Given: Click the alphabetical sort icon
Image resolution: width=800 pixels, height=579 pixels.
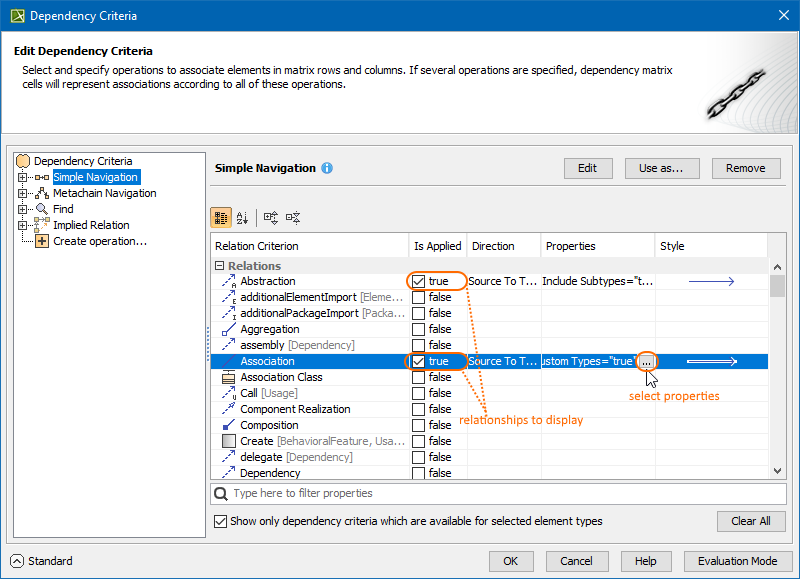Looking at the screenshot, I should (x=243, y=217).
